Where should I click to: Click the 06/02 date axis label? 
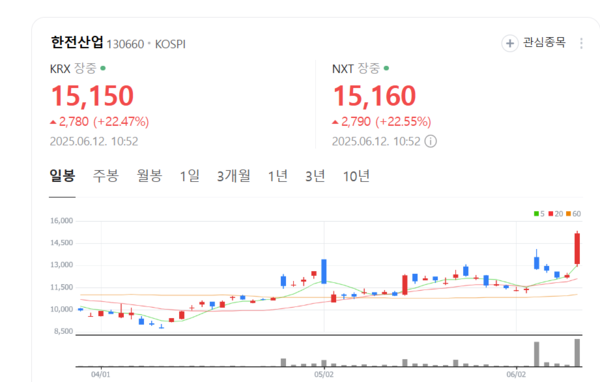[x=516, y=374]
